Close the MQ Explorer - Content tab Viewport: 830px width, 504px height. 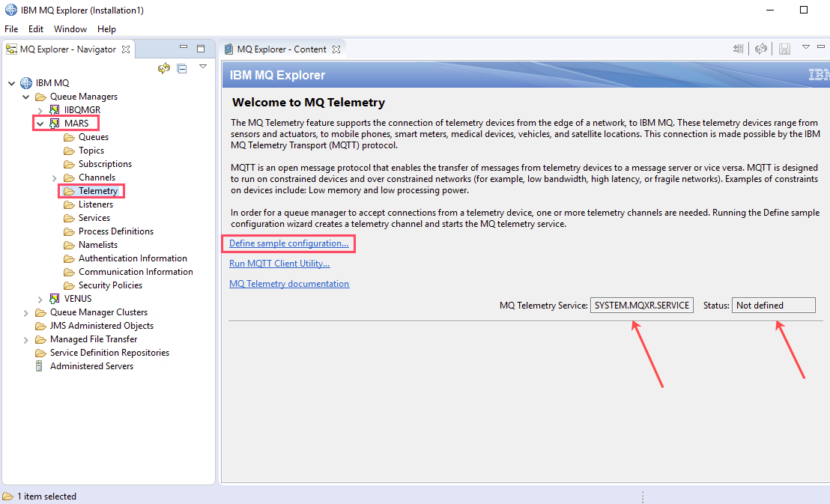(336, 49)
